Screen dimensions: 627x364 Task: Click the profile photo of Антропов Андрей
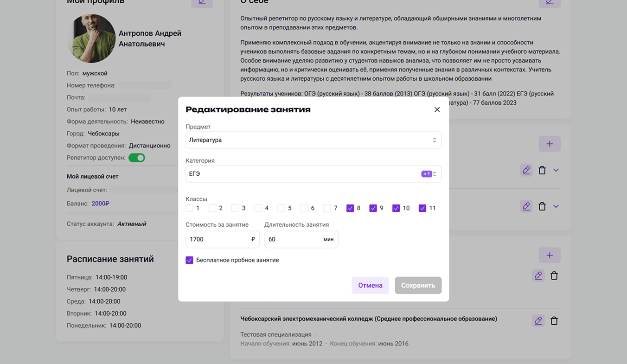tap(91, 38)
